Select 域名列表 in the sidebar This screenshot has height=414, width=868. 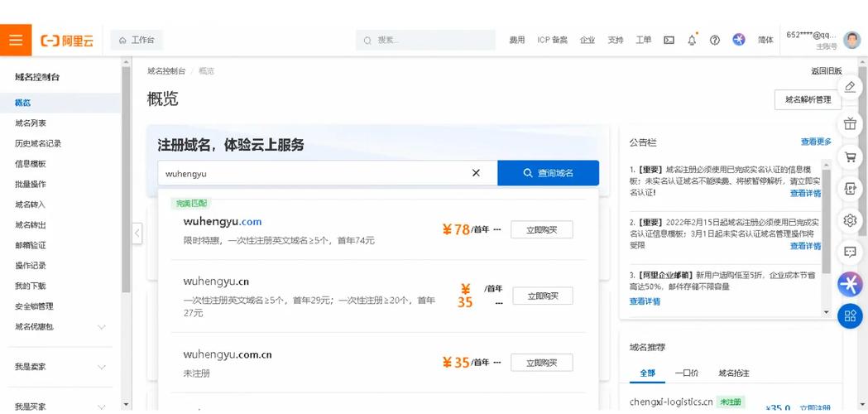point(31,123)
